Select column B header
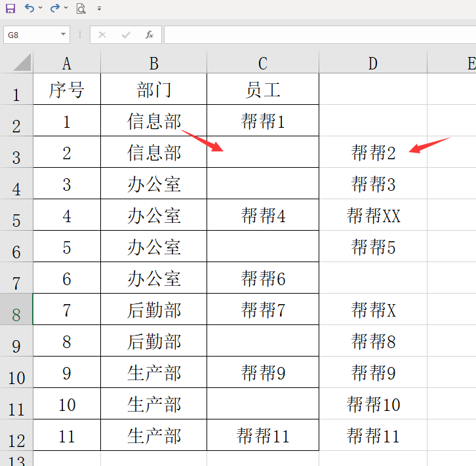Screen dimensions: 476x466 tap(153, 62)
